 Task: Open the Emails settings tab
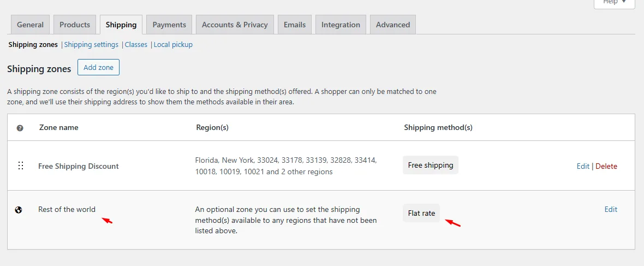[295, 25]
